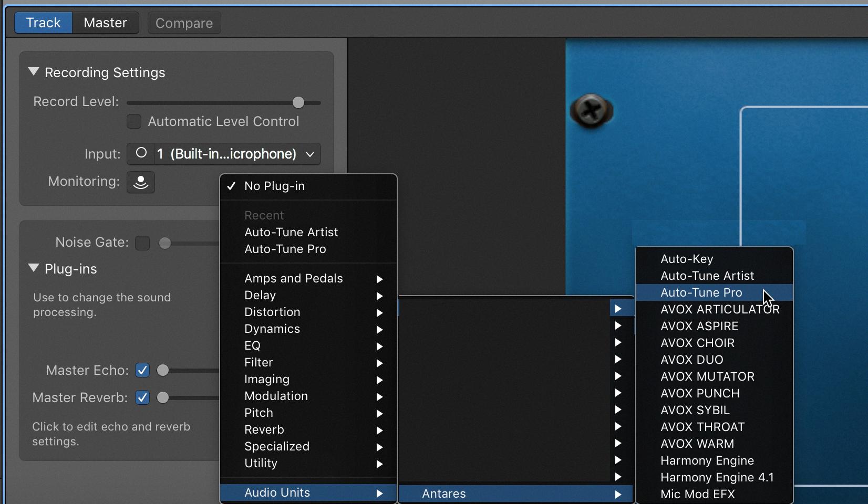Viewport: 868px width, 504px height.
Task: Click the screw icon on blue panel
Action: (592, 111)
